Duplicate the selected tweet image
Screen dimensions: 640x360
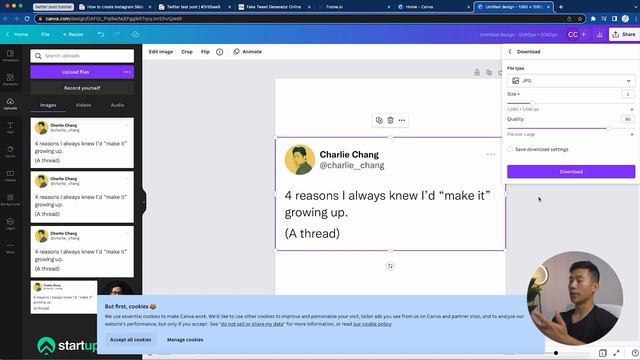pos(379,120)
